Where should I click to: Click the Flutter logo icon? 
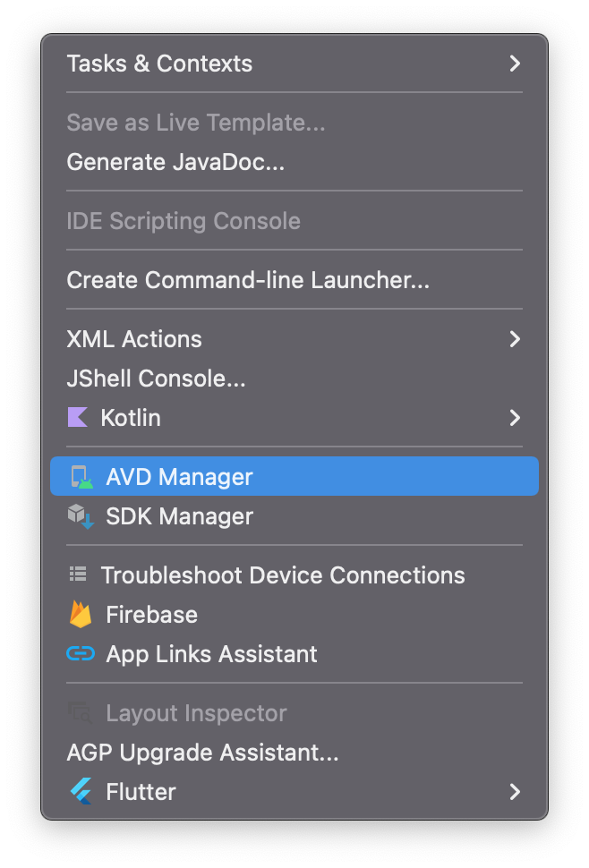pyautogui.click(x=81, y=792)
